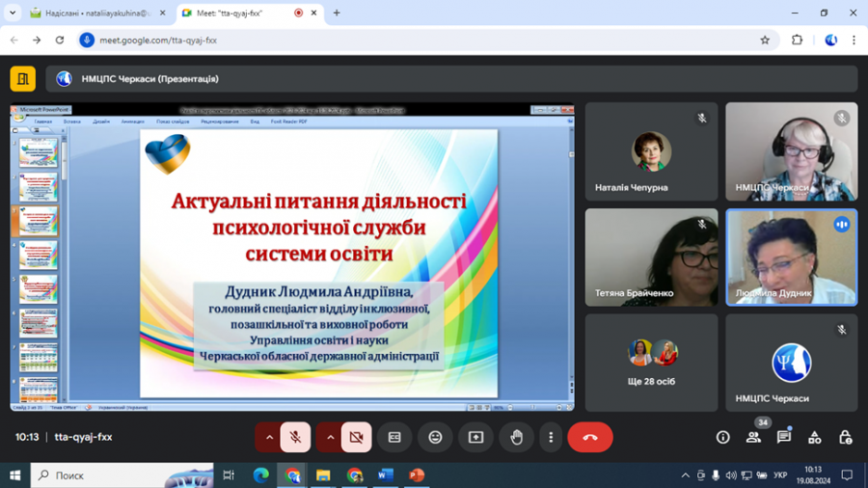Click the browser back arrow
Screen dimensions: 868x488
click(x=14, y=40)
